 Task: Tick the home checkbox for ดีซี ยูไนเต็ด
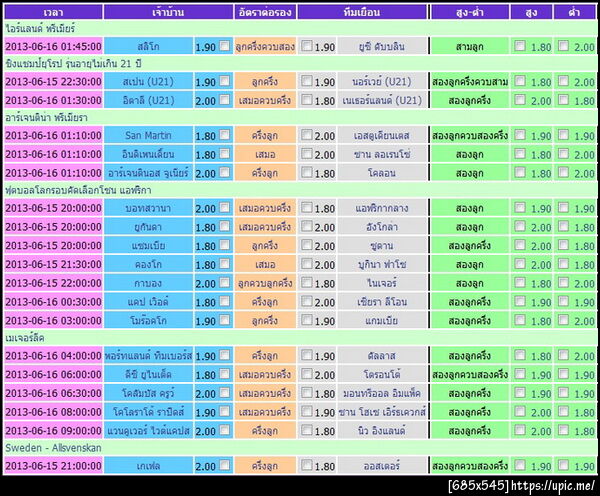point(225,374)
